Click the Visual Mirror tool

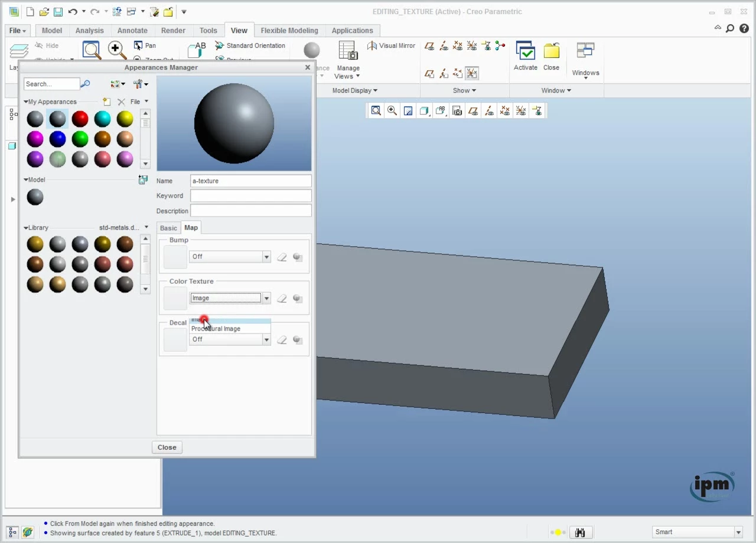[x=391, y=45]
